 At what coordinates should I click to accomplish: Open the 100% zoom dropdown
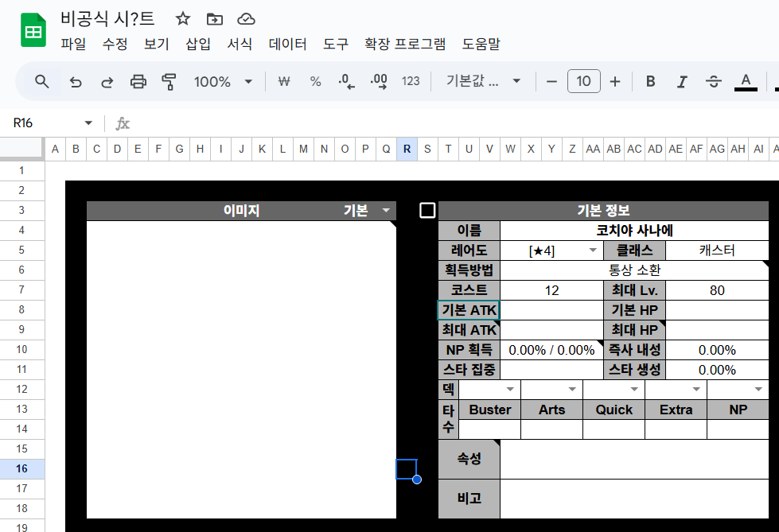[x=223, y=81]
